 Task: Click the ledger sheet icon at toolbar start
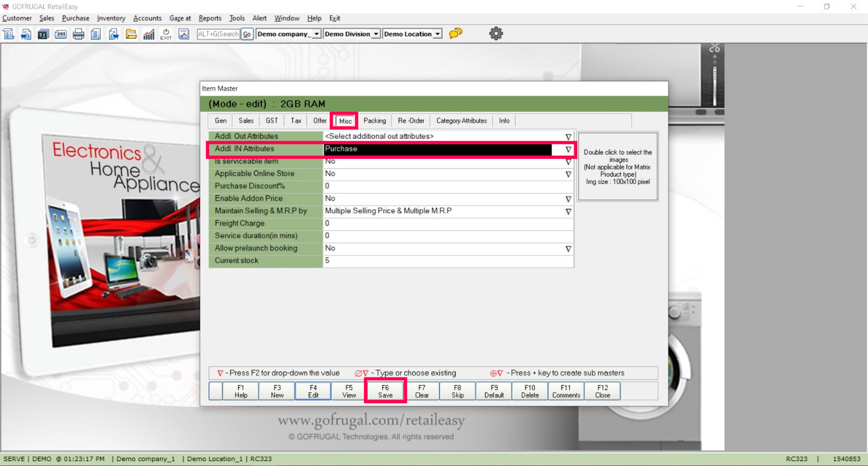click(9, 34)
